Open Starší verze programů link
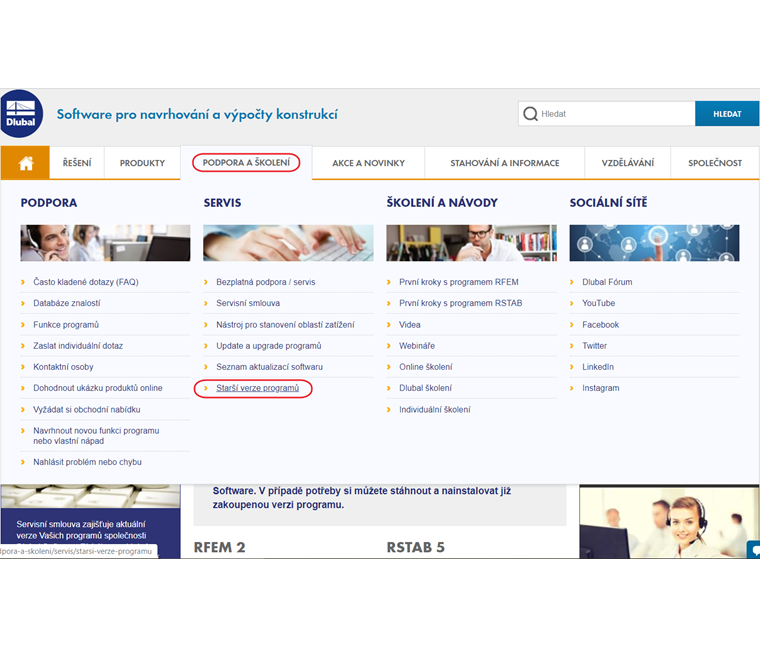Image resolution: width=760 pixels, height=647 pixels. (x=257, y=388)
